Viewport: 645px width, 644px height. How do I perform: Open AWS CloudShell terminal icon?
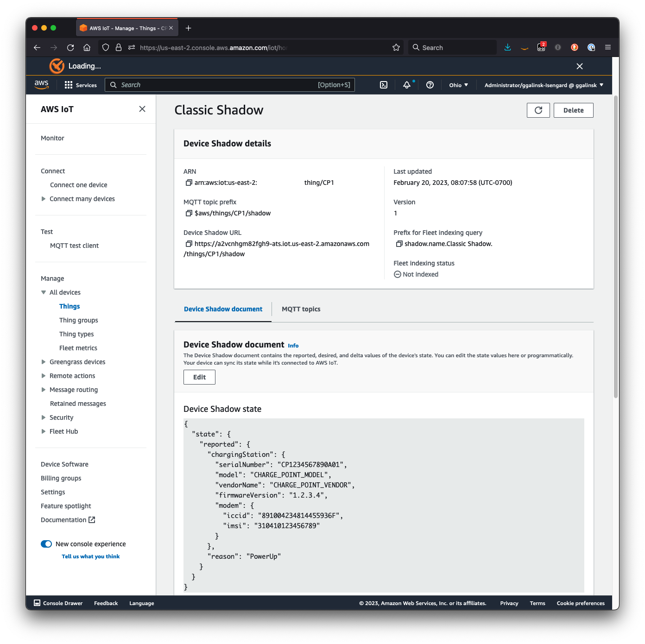tap(383, 85)
